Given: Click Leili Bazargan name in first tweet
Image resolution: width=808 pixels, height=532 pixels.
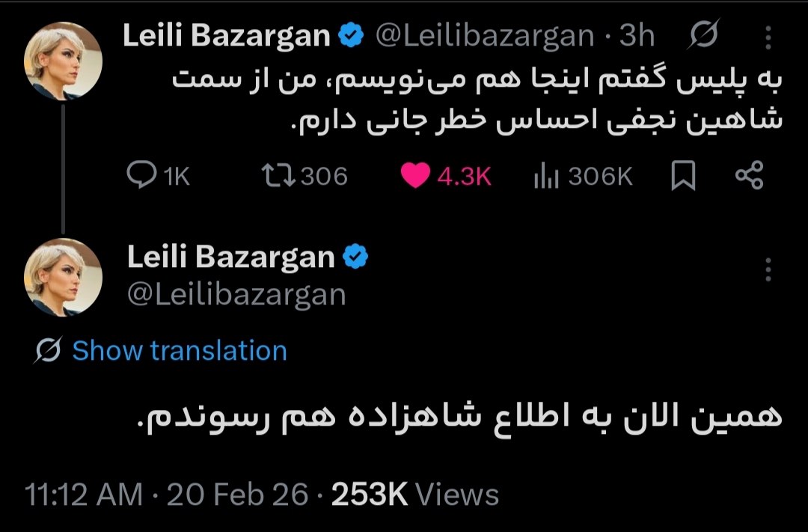Looking at the screenshot, I should [x=226, y=35].
